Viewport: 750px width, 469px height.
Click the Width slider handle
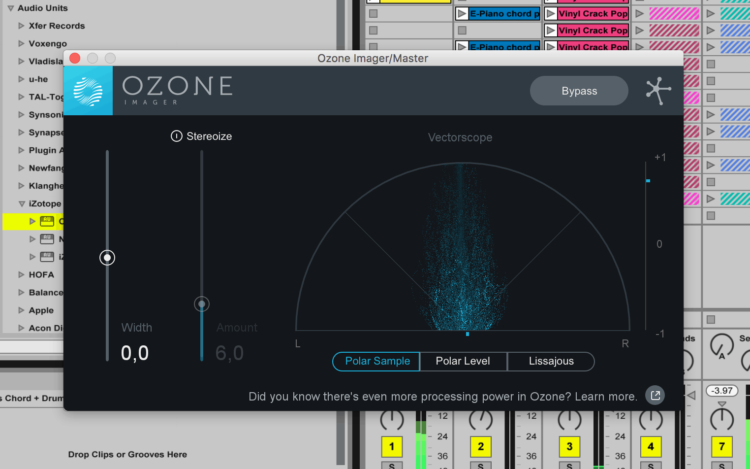107,258
